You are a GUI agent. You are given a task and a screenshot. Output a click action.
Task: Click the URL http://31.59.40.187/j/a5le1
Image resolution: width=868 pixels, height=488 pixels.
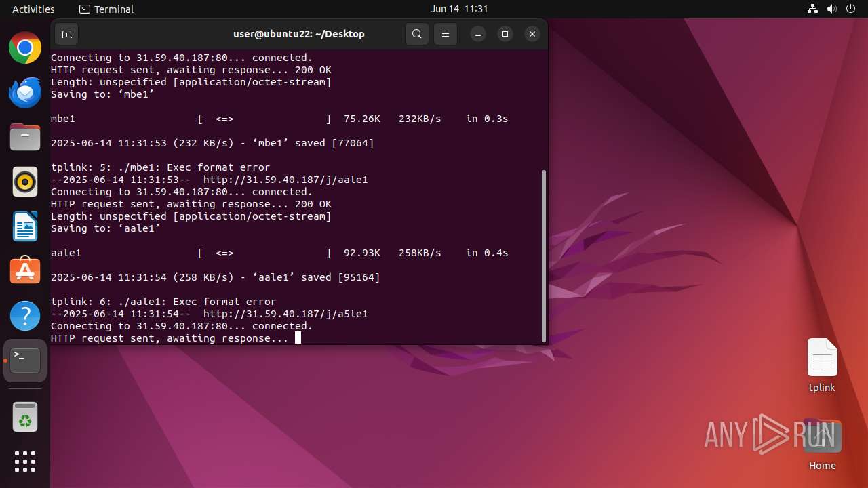pos(285,314)
